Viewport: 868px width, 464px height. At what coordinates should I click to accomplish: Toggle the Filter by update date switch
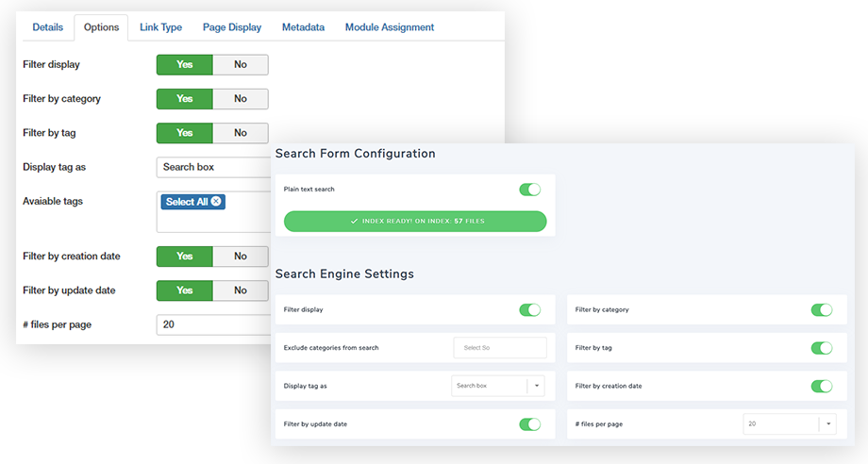coord(530,424)
